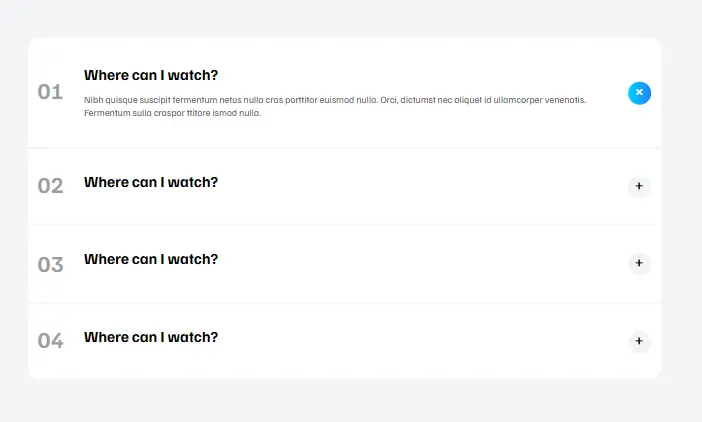Click the plus icon in row 03
This screenshot has height=422, width=702.
639,264
